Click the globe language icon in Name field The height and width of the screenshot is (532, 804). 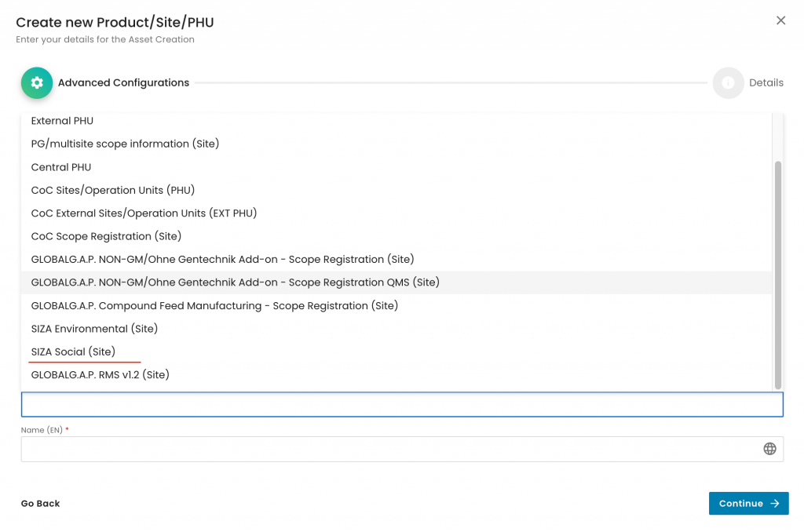(x=769, y=449)
